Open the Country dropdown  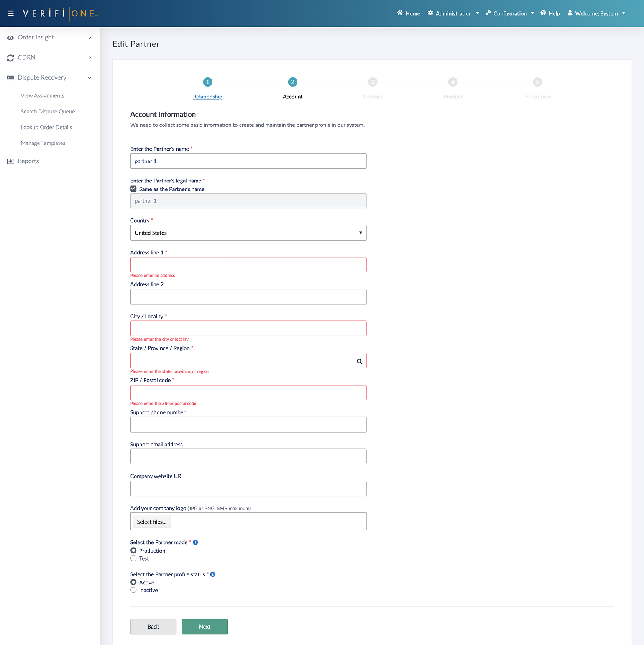[x=248, y=233]
